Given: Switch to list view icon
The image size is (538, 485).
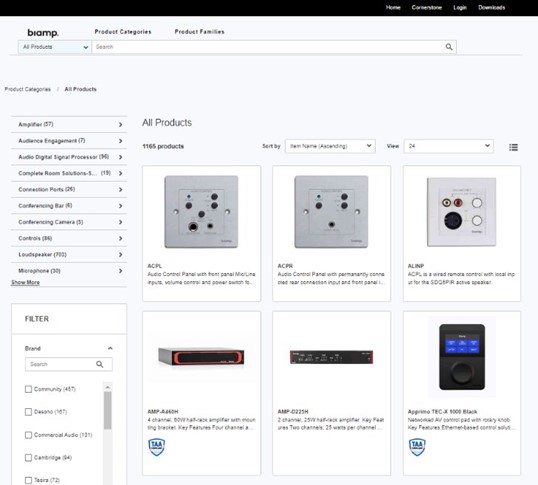Looking at the screenshot, I should pyautogui.click(x=513, y=147).
